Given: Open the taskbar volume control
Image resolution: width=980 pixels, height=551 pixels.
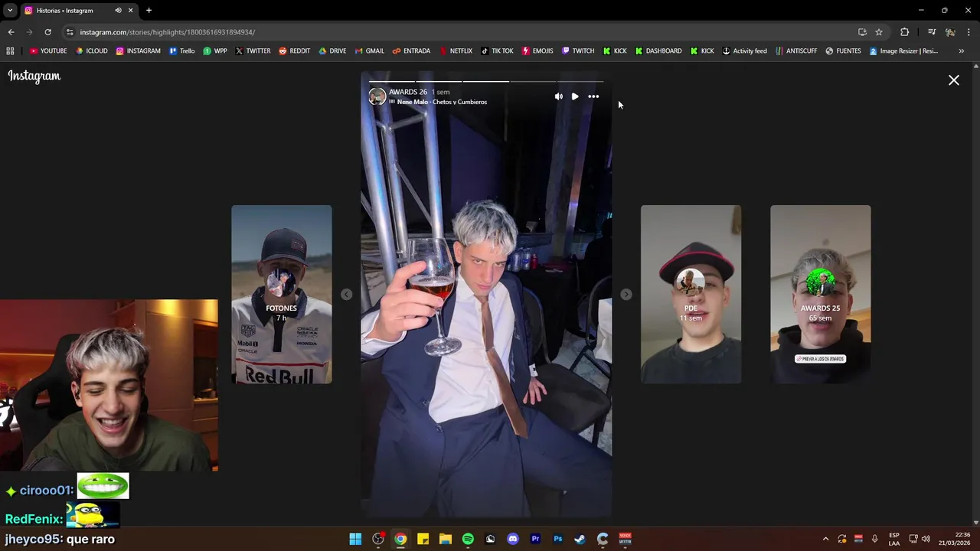Looking at the screenshot, I should pyautogui.click(x=926, y=539).
